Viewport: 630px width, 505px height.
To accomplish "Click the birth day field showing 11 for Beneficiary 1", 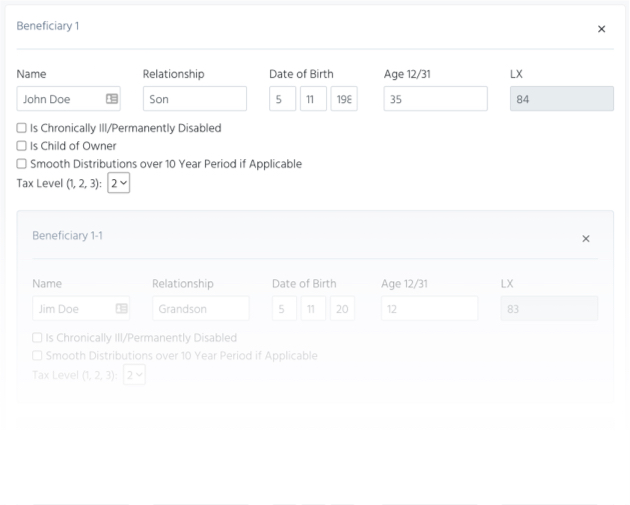I will pyautogui.click(x=312, y=99).
